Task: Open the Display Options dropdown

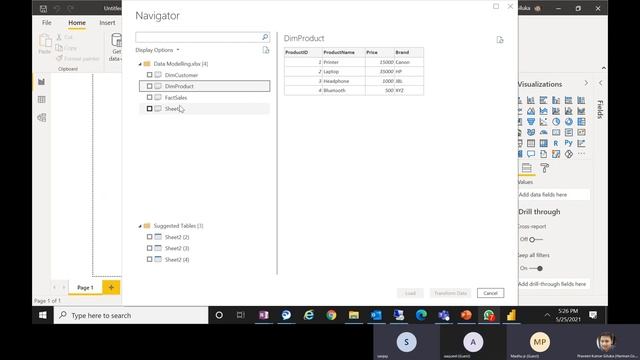Action: coord(158,50)
